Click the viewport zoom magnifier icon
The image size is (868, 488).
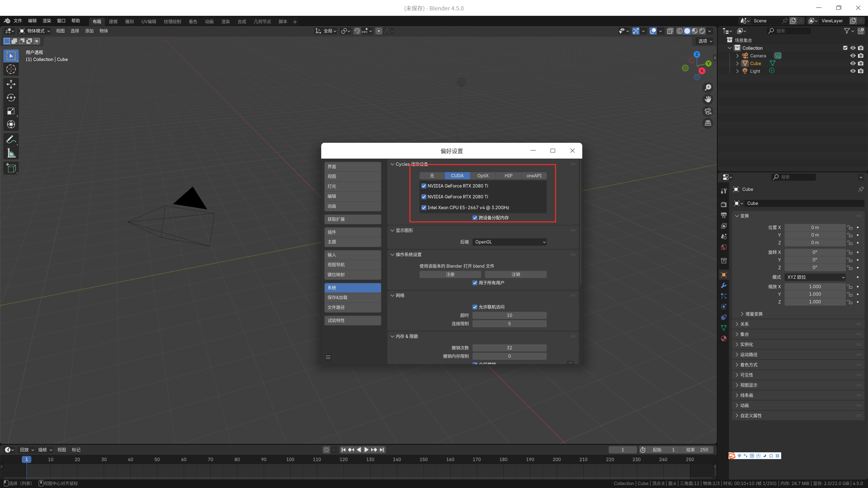tap(708, 87)
